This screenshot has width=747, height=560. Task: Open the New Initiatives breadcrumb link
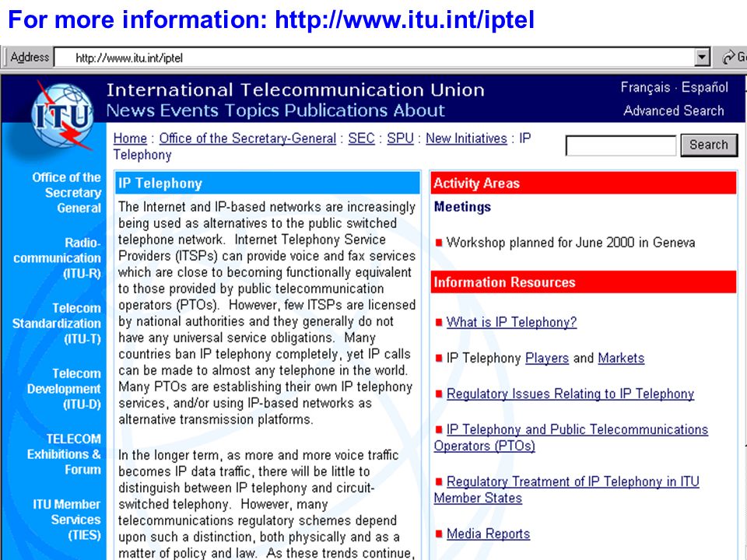pyautogui.click(x=466, y=138)
